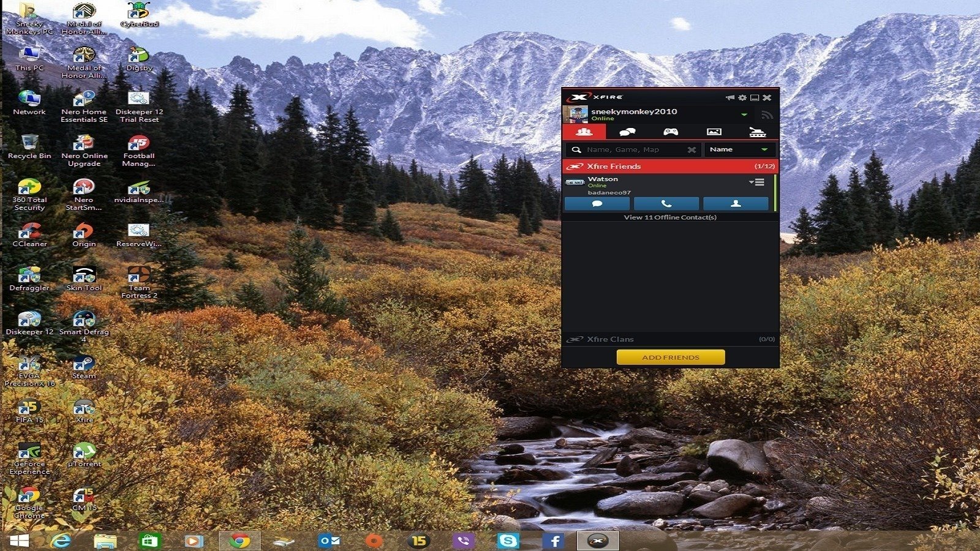The height and width of the screenshot is (551, 980).
Task: Click View 11 Offline Contacts
Action: (671, 217)
